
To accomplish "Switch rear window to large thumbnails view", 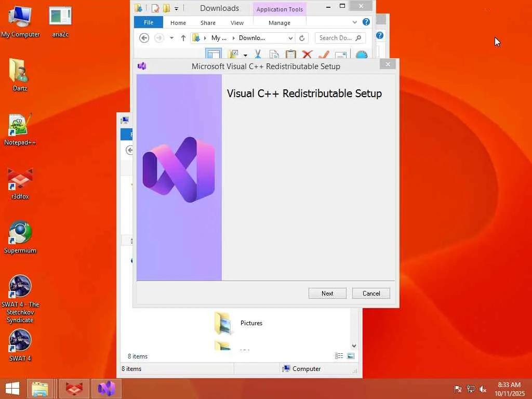I will tap(351, 355).
